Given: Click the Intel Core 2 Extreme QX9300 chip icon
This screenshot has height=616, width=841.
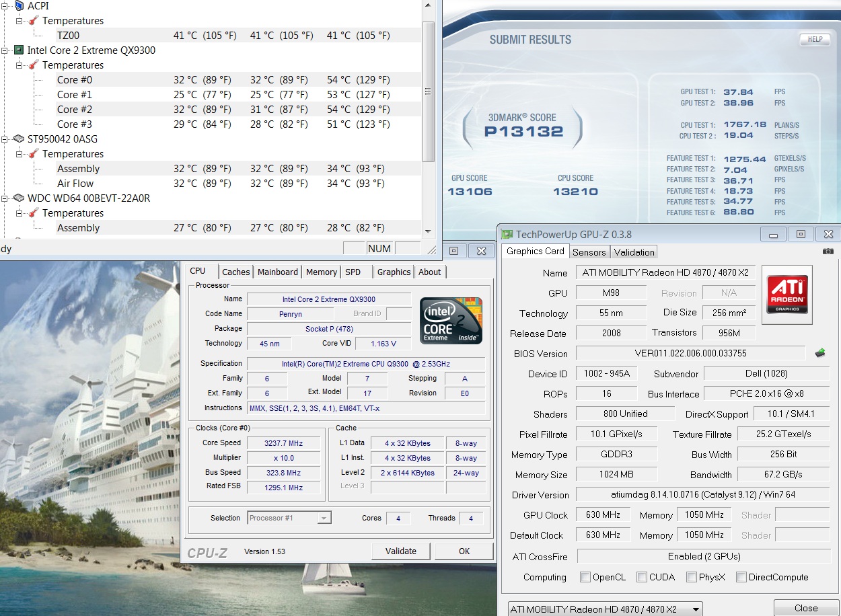Looking at the screenshot, I should (x=19, y=50).
